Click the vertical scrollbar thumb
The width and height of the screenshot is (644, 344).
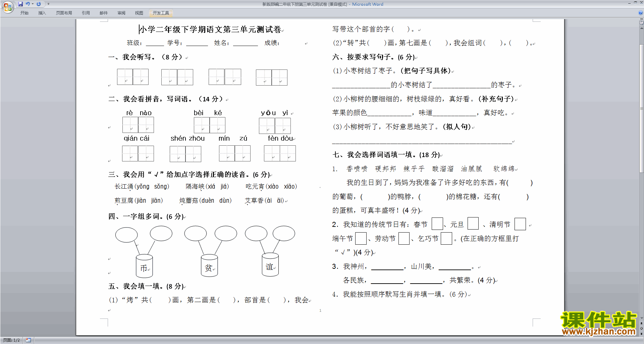pos(642,108)
